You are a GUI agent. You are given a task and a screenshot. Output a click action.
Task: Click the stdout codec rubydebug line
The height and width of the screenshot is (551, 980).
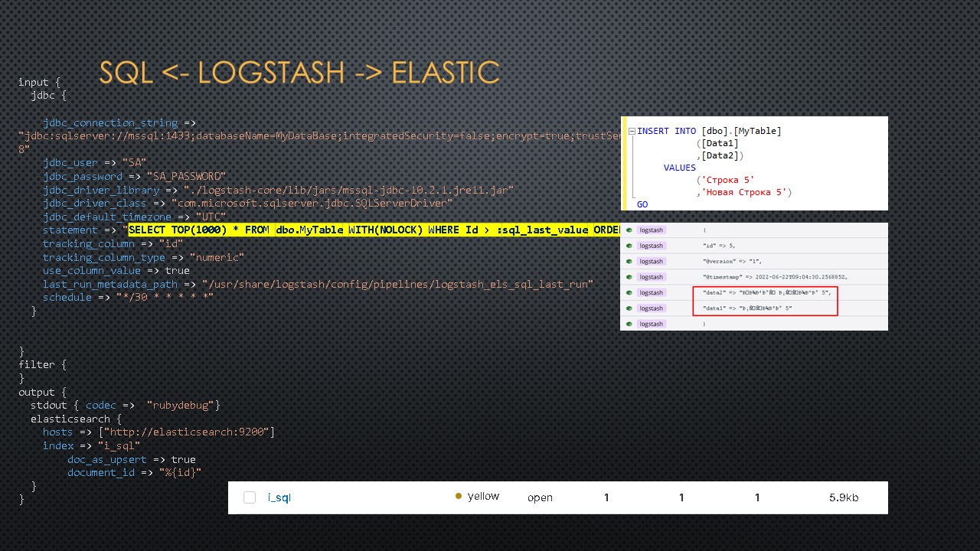tap(126, 405)
